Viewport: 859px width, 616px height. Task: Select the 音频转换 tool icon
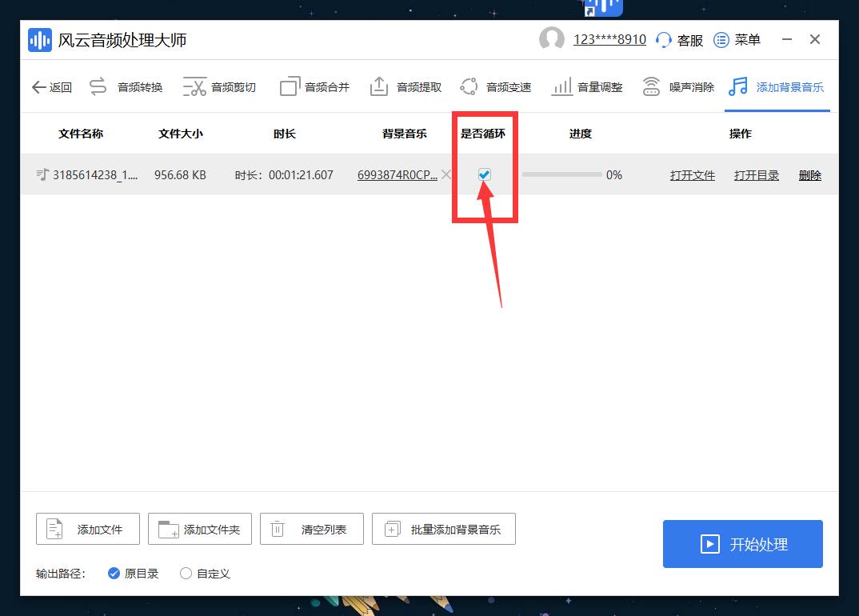click(126, 86)
